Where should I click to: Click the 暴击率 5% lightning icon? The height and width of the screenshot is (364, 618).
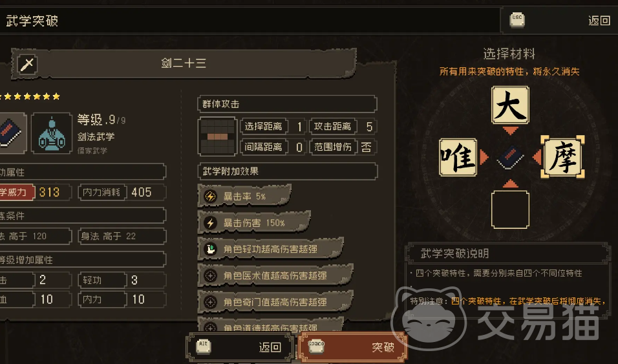[x=210, y=196]
